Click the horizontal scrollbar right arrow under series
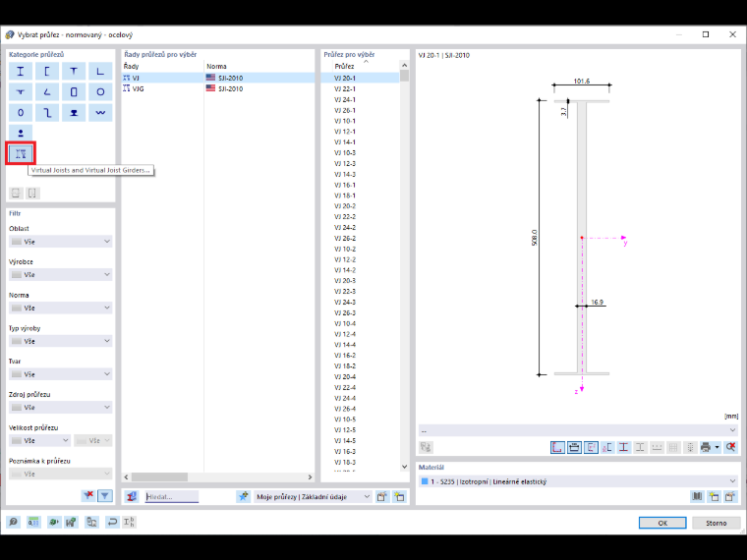The width and height of the screenshot is (747, 560). click(x=310, y=476)
